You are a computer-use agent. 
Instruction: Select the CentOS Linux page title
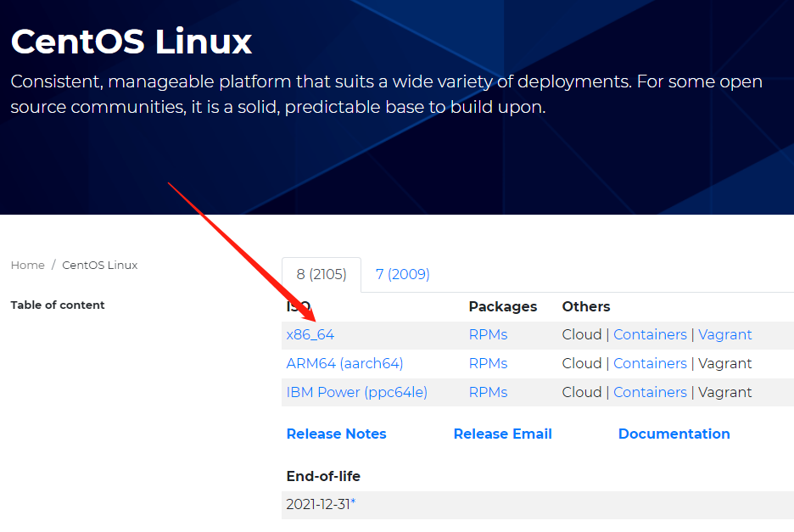click(x=131, y=42)
